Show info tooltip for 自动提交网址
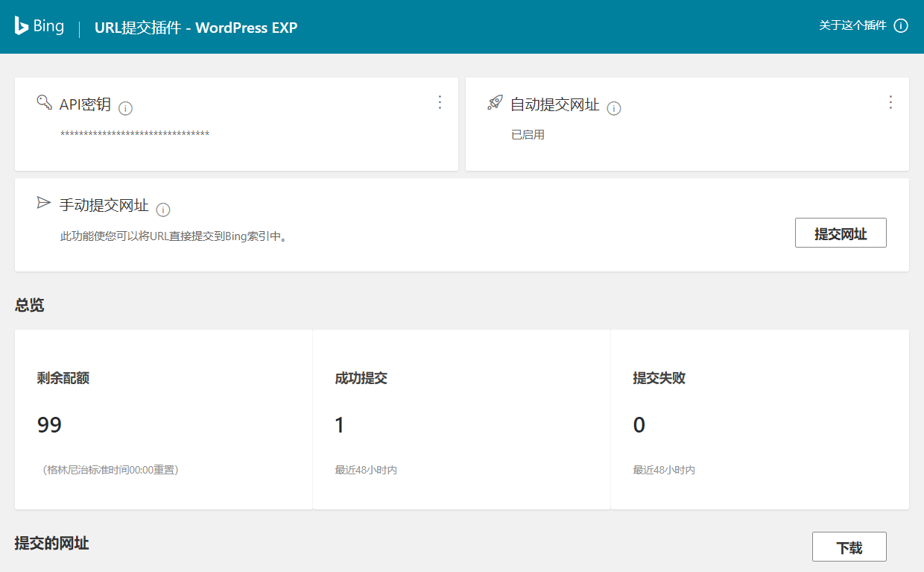 (614, 109)
